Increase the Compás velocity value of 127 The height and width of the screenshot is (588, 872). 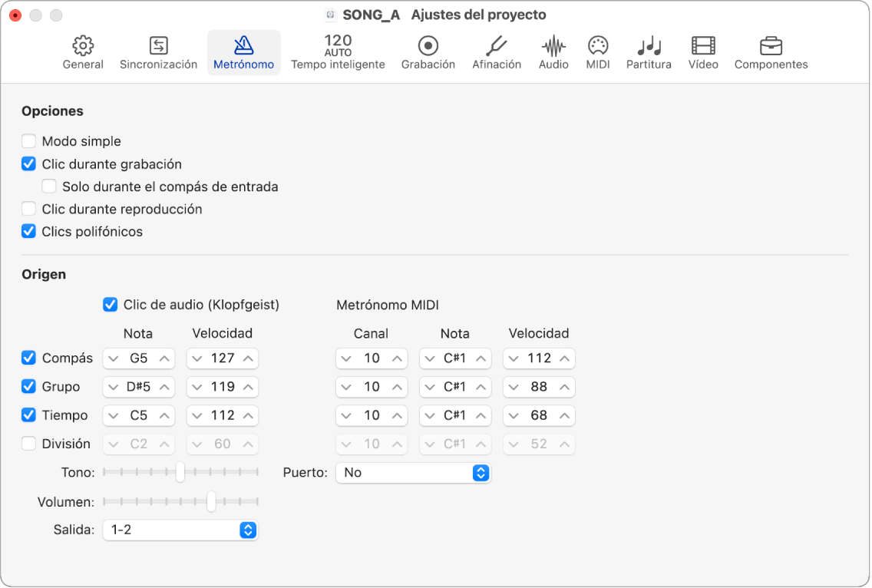pyautogui.click(x=249, y=358)
